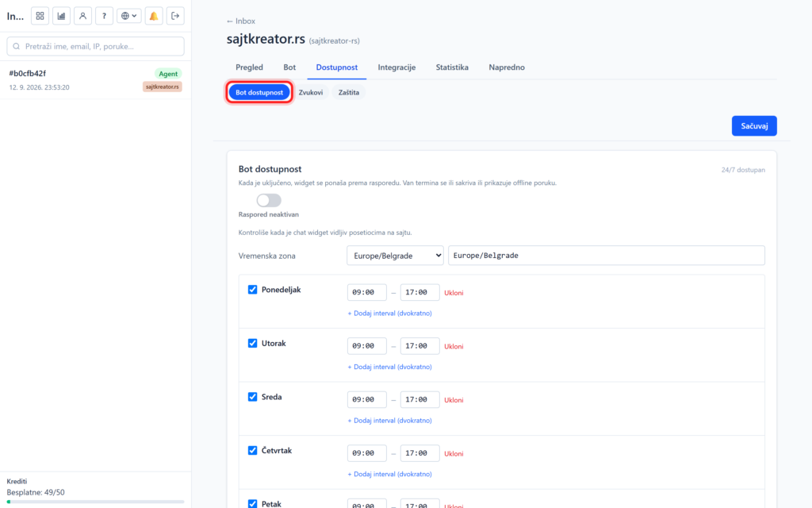
Task: Click the Europe/Belgrade timezone text field
Action: click(607, 256)
